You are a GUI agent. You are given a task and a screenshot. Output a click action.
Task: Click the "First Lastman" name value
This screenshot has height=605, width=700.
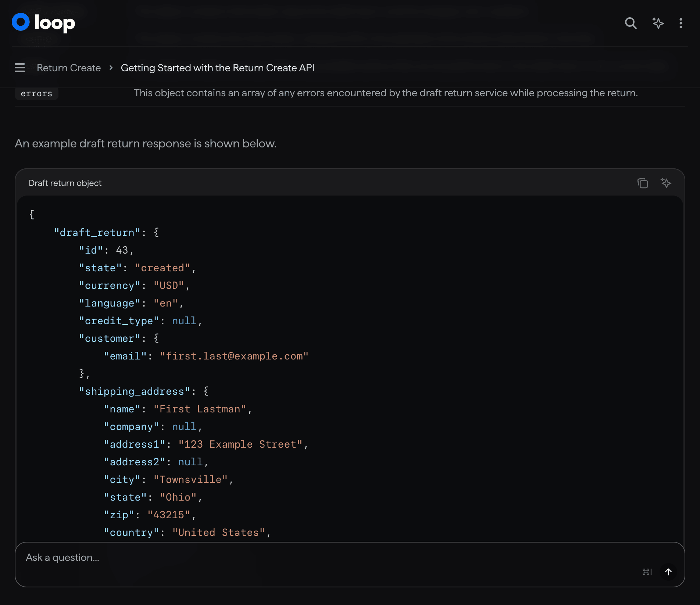[200, 409]
